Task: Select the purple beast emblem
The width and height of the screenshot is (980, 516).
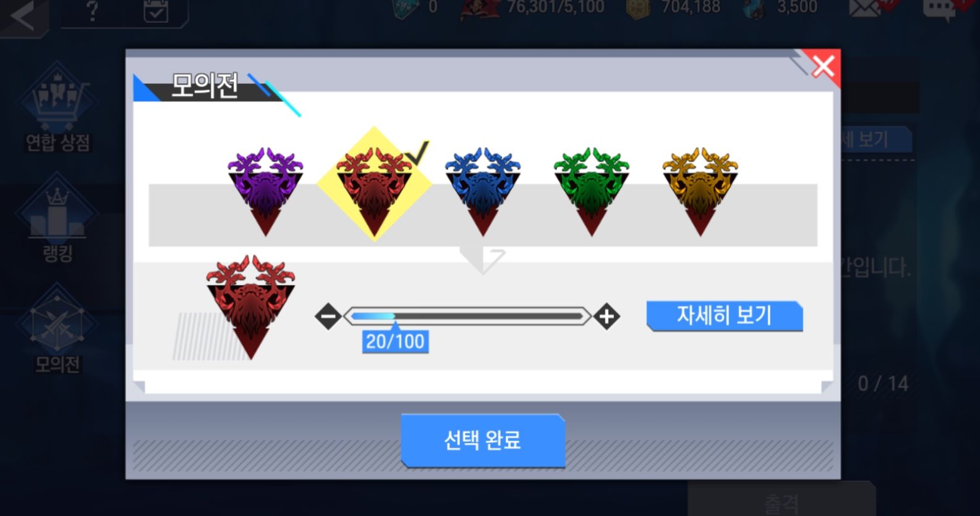Action: click(265, 192)
